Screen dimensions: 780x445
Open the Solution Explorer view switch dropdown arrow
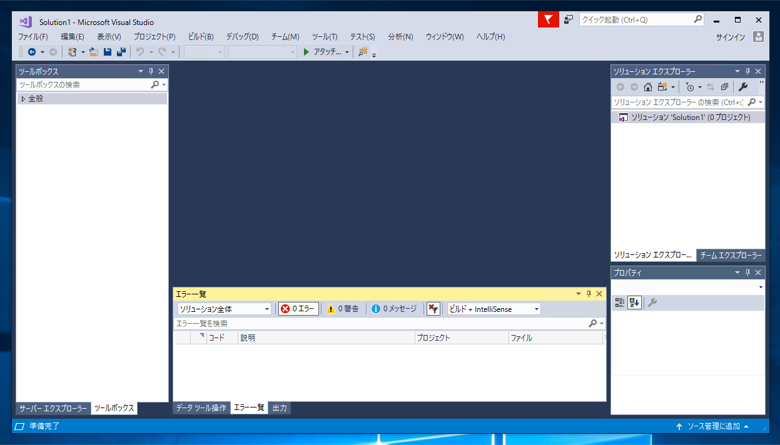tap(673, 87)
